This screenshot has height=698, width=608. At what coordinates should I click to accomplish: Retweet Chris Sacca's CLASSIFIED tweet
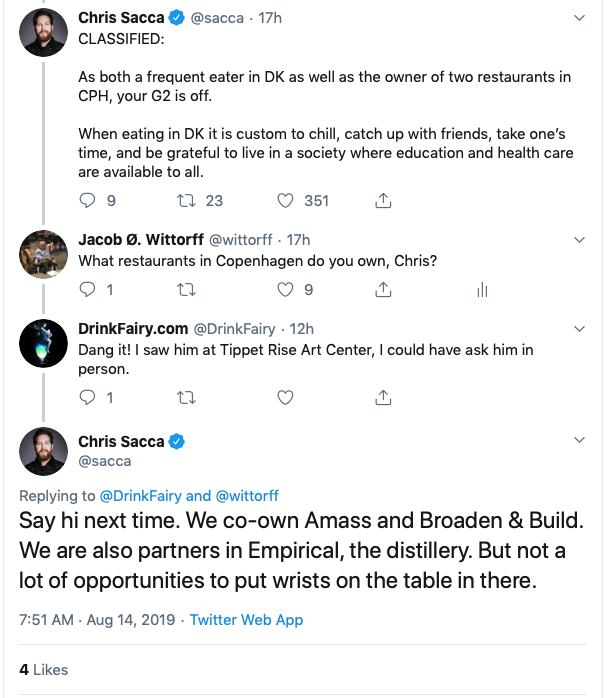[x=185, y=200]
